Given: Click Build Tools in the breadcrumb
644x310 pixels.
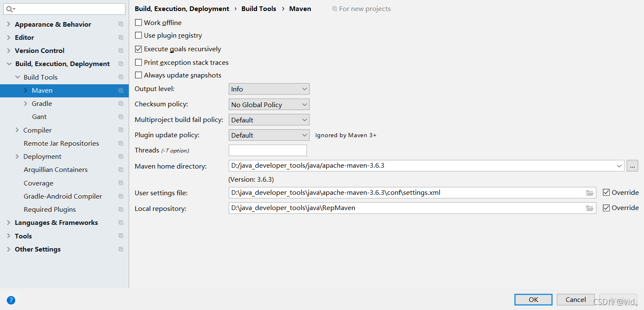Looking at the screenshot, I should (x=259, y=8).
